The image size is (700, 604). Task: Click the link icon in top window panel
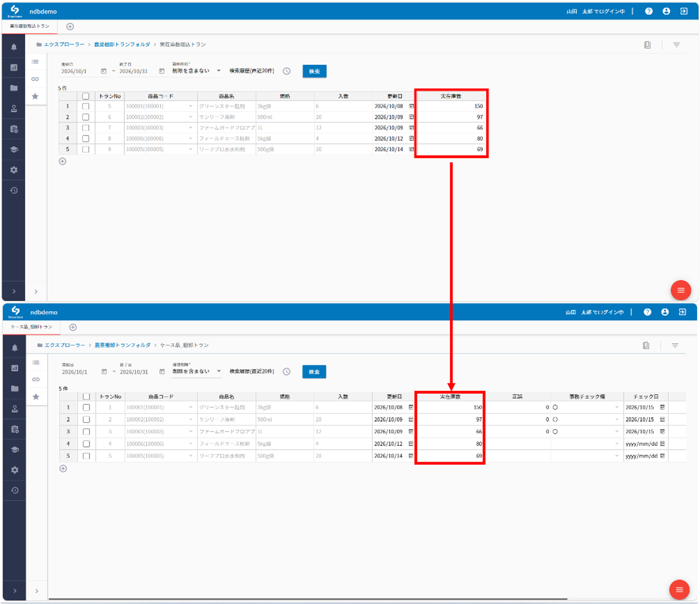pos(35,79)
